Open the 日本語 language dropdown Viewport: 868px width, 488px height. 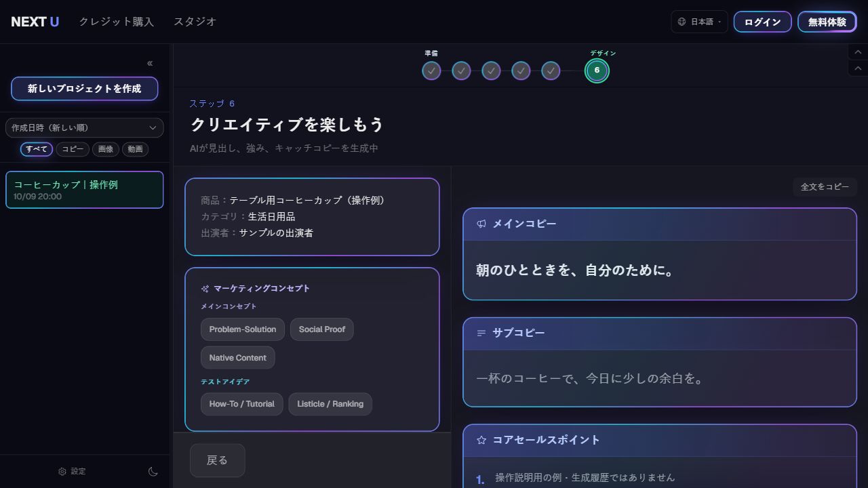[x=699, y=22]
